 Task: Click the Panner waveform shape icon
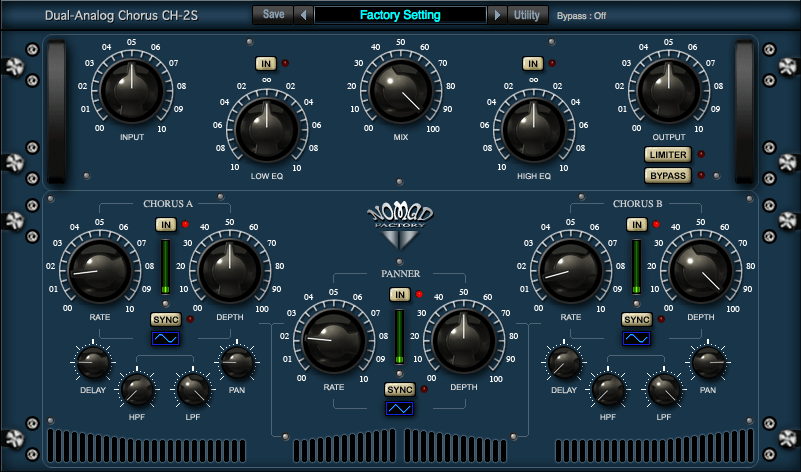pos(399,409)
